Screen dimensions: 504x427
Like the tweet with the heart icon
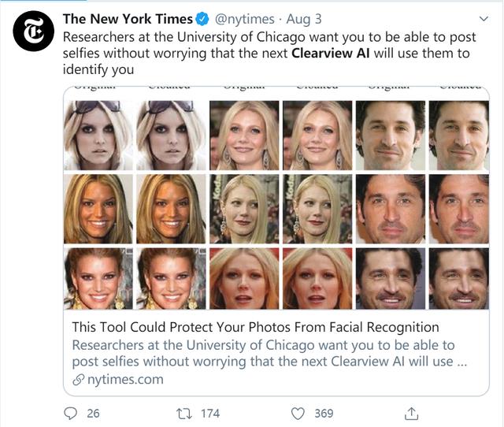pyautogui.click(x=298, y=413)
